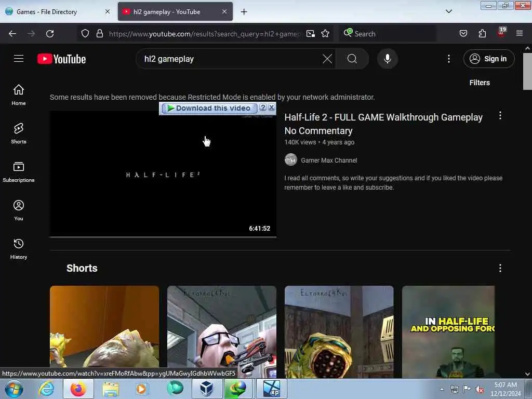
Task: Dismiss the Download this video bar
Action: tap(271, 108)
